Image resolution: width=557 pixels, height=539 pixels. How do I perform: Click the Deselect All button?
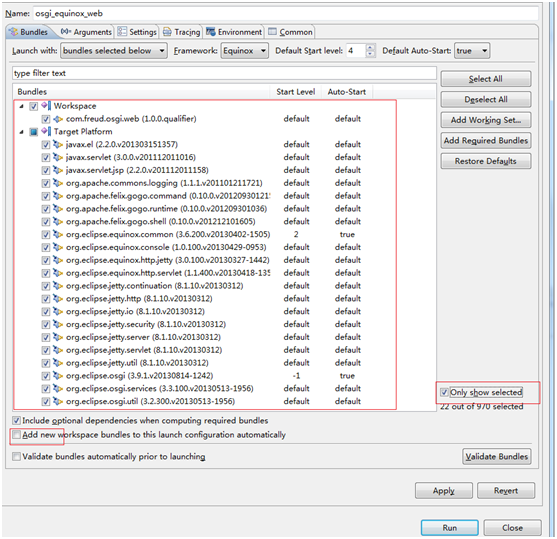point(486,99)
